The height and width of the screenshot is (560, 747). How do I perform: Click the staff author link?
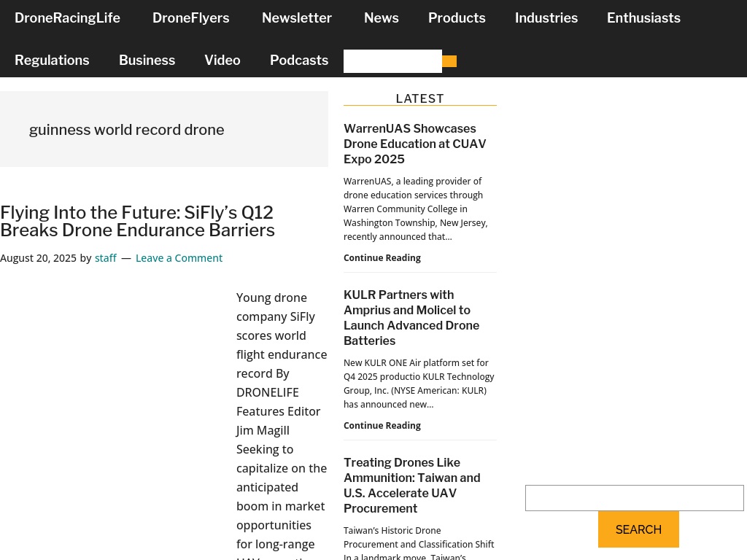pos(105,258)
